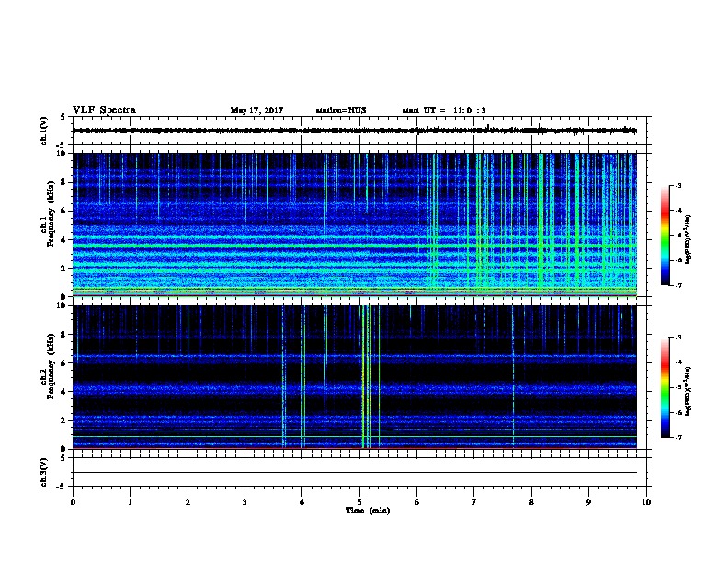Click the "8" kHz tick on ch.1 frequency axis
Image resolution: width=728 pixels, height=563 pixels.
(x=63, y=182)
